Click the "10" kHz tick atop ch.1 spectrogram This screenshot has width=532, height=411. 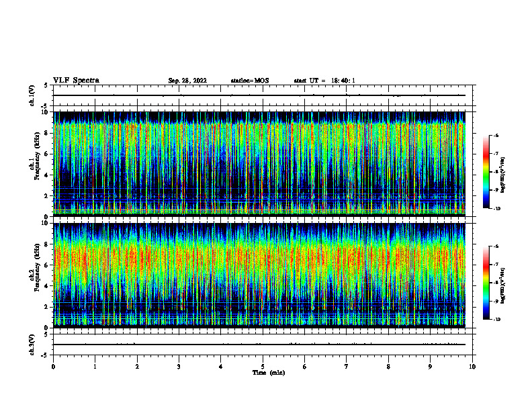click(x=46, y=112)
